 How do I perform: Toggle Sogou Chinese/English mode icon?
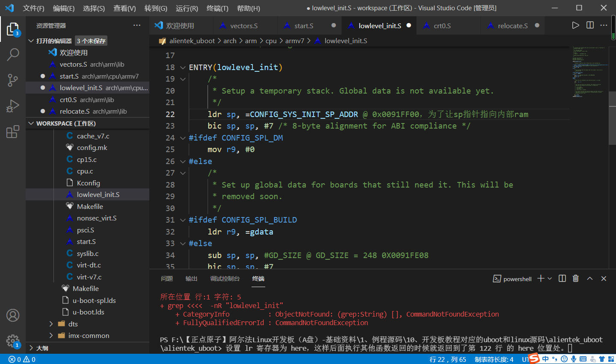[x=545, y=359]
